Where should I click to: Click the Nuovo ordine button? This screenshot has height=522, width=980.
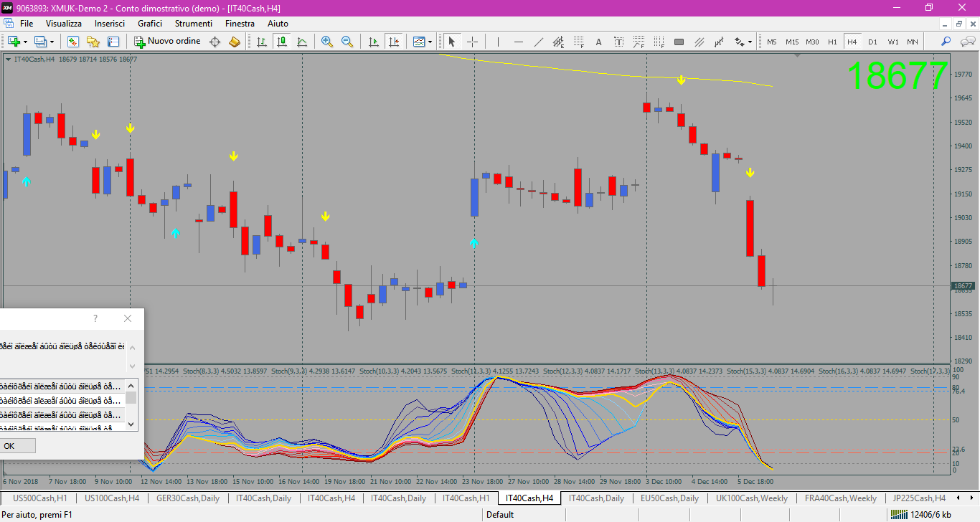point(167,42)
